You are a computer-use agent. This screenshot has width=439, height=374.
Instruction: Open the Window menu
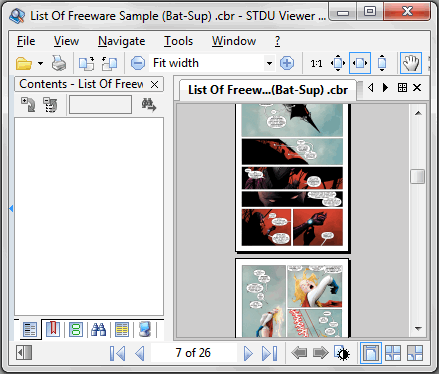tap(234, 41)
